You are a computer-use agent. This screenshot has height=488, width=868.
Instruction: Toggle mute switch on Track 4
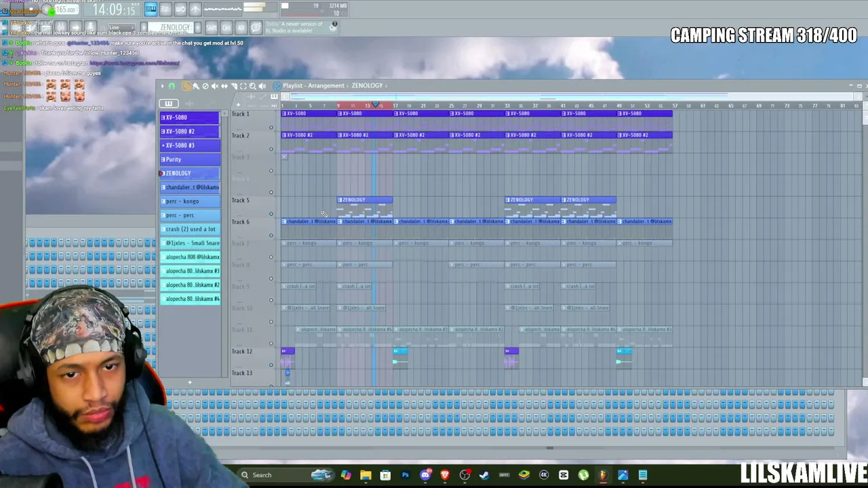pyautogui.click(x=271, y=192)
